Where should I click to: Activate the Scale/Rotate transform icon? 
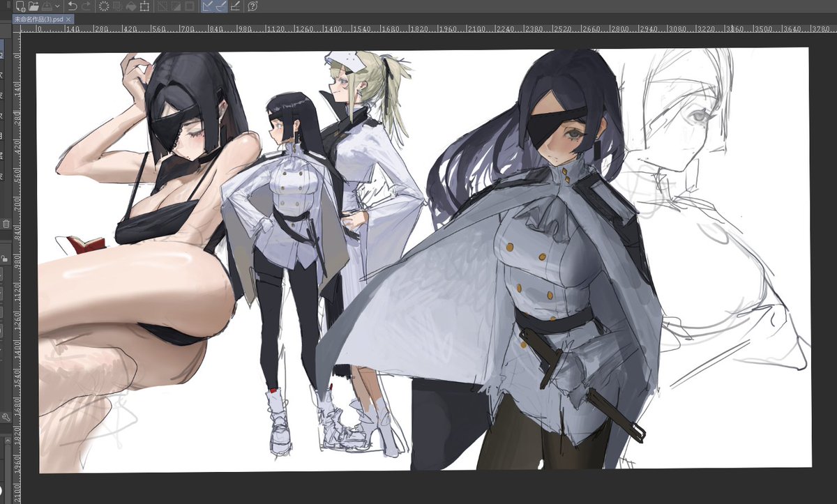145,6
